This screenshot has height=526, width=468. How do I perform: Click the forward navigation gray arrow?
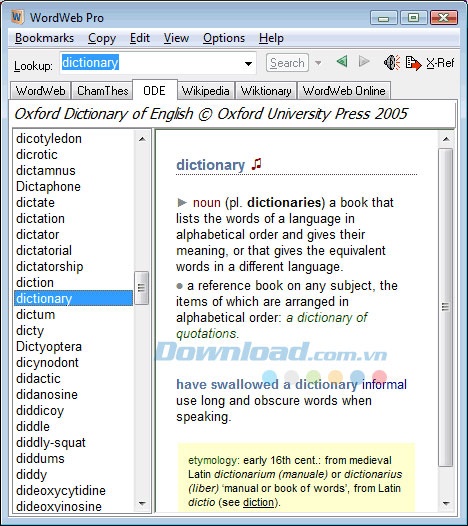pyautogui.click(x=364, y=62)
